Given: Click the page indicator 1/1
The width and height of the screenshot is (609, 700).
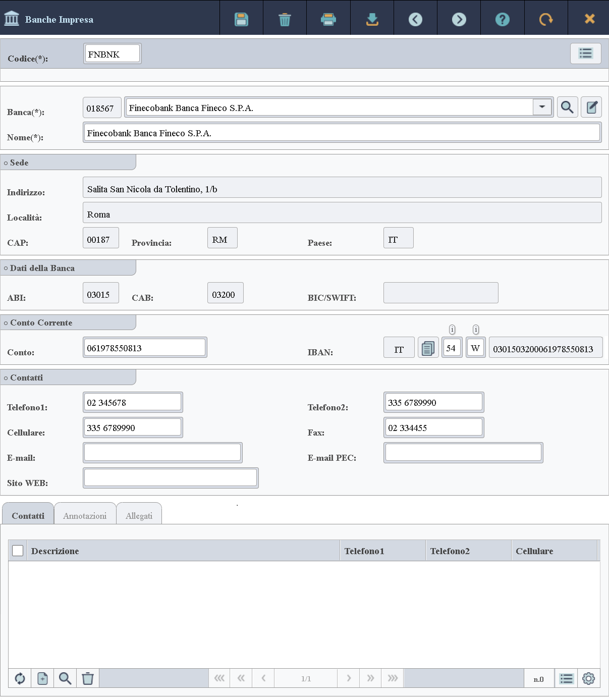Looking at the screenshot, I should 306,679.
